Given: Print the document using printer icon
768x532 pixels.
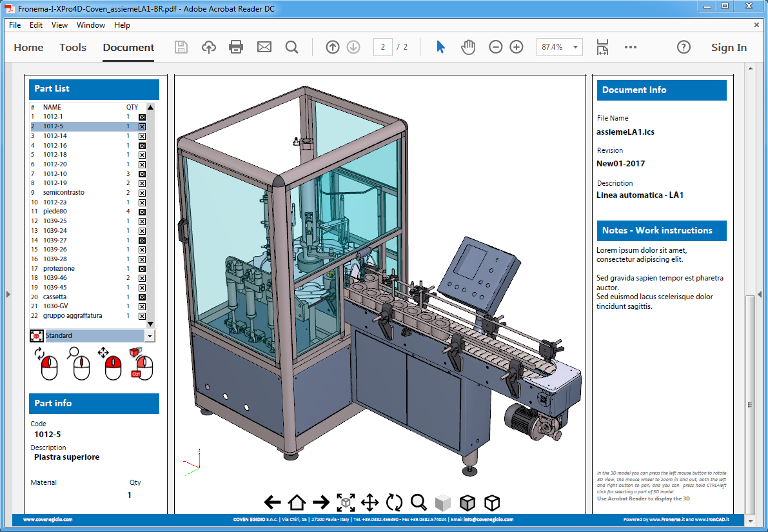Looking at the screenshot, I should point(236,47).
